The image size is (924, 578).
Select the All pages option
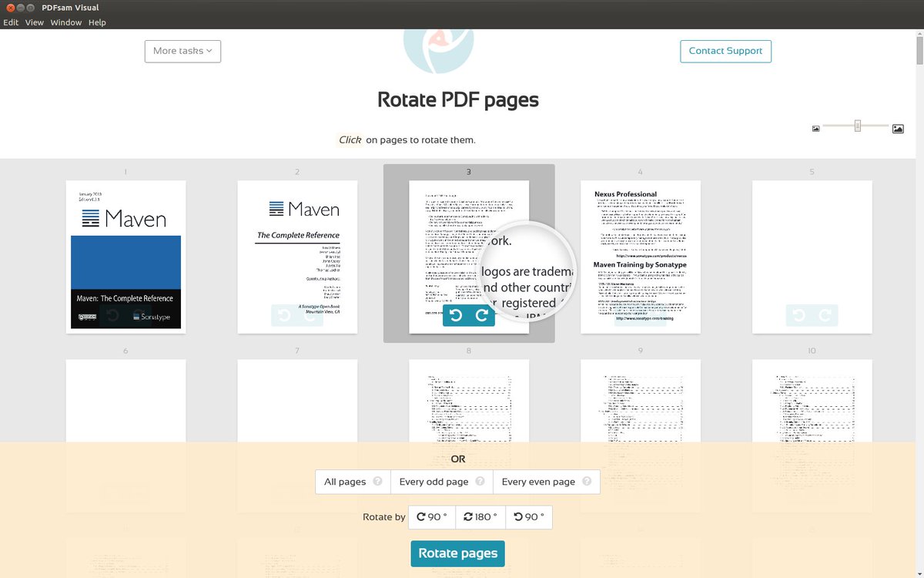coord(344,481)
